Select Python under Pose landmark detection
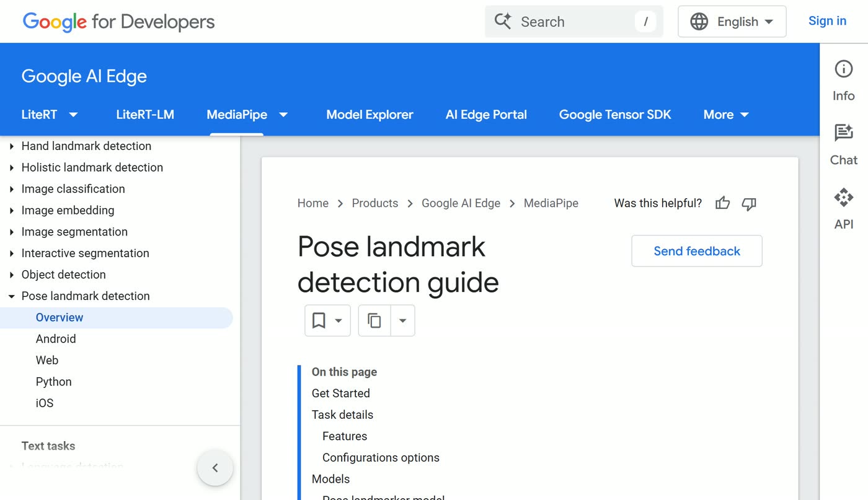The height and width of the screenshot is (500, 868). tap(54, 382)
